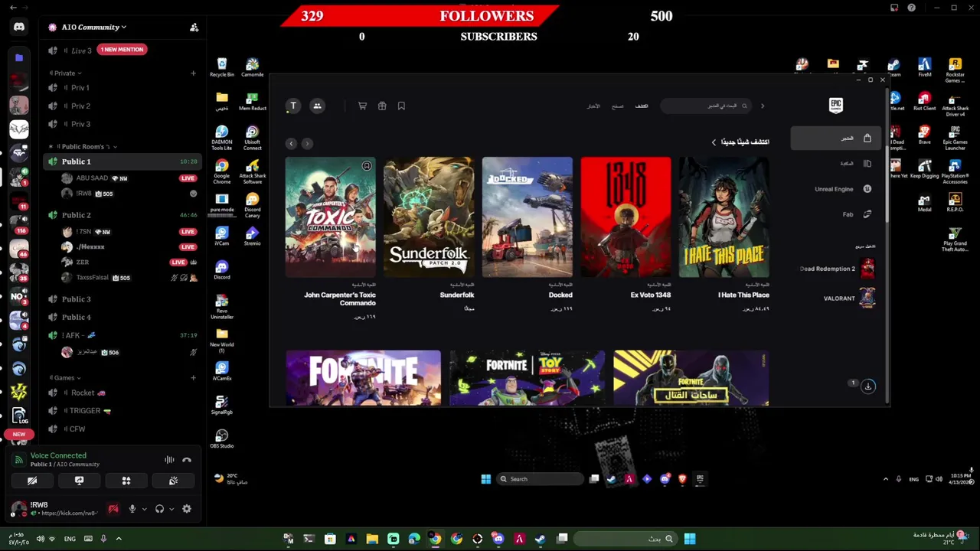Open soundboard button in voice panel
Viewport: 980px width, 551px height.
pos(173,481)
